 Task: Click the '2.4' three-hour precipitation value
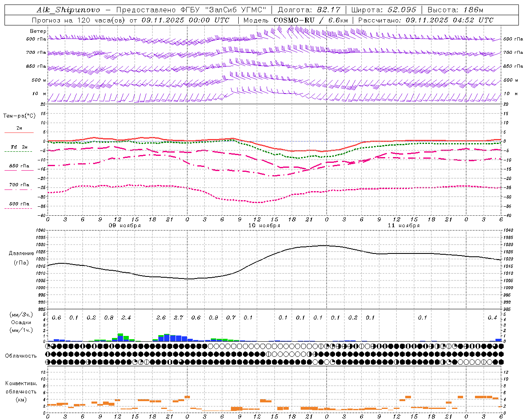[x=126, y=318]
